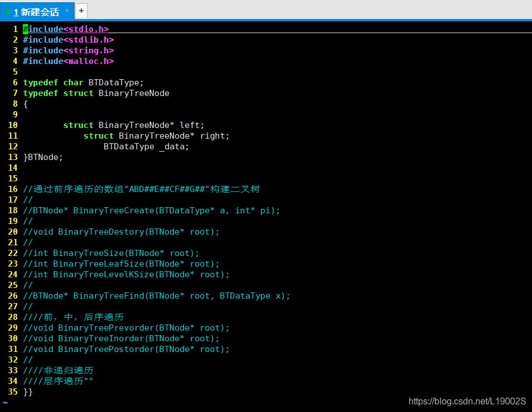The width and height of the screenshot is (532, 412).
Task: Click opening brace on line 8
Action: [x=25, y=104]
